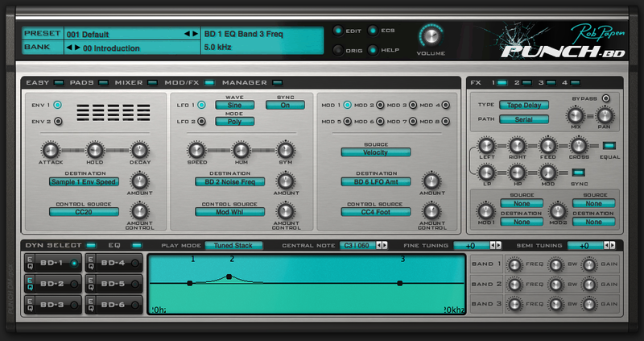Viewport: 644px width, 341px height.
Task: Click the Rob Papen Punch-BD logo
Action: 563,41
